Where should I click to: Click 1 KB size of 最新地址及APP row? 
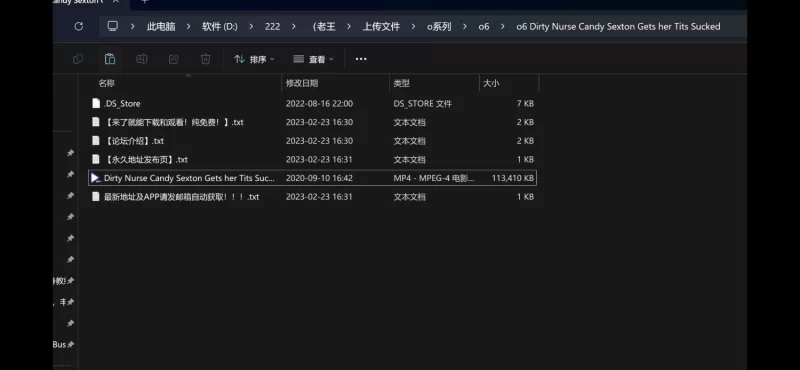pos(525,196)
